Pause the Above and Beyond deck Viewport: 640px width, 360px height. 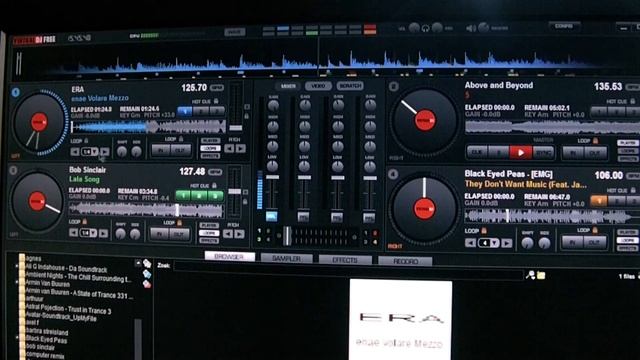[499, 153]
